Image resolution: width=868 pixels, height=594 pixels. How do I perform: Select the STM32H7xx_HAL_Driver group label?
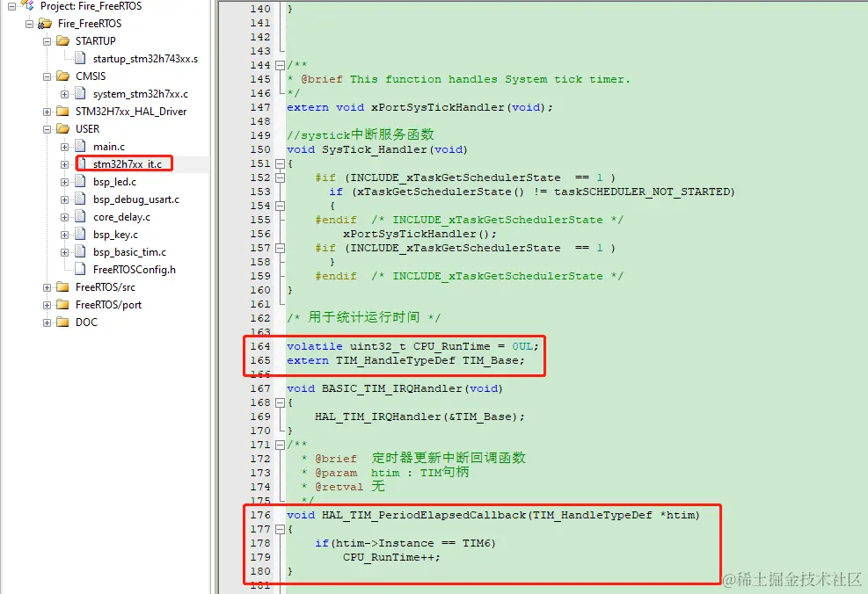131,112
